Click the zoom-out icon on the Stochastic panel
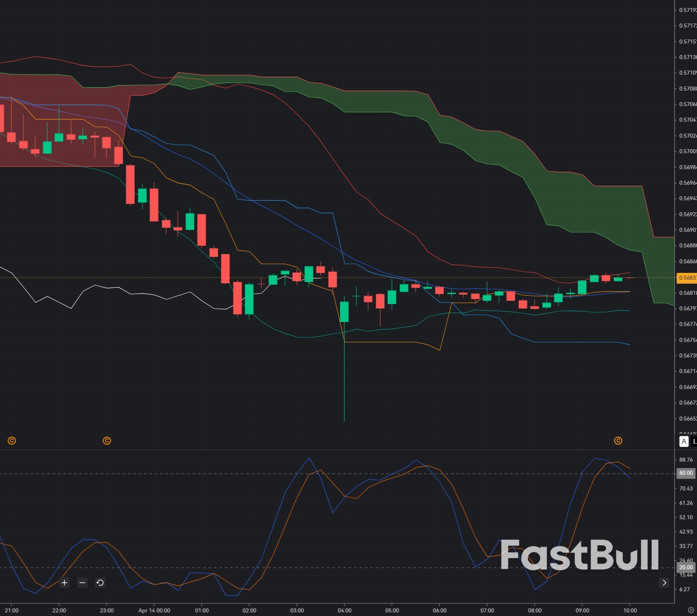 pos(82,582)
